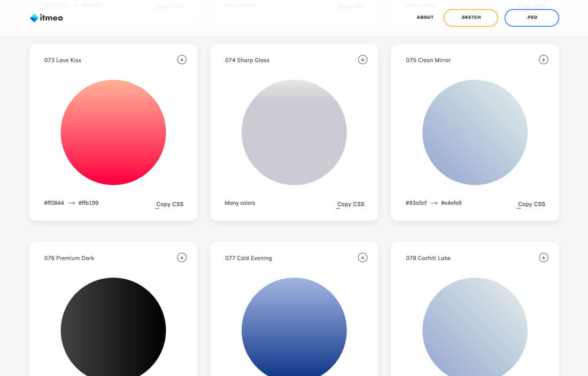Select the Love Kiss red gradient circle

pos(113,132)
